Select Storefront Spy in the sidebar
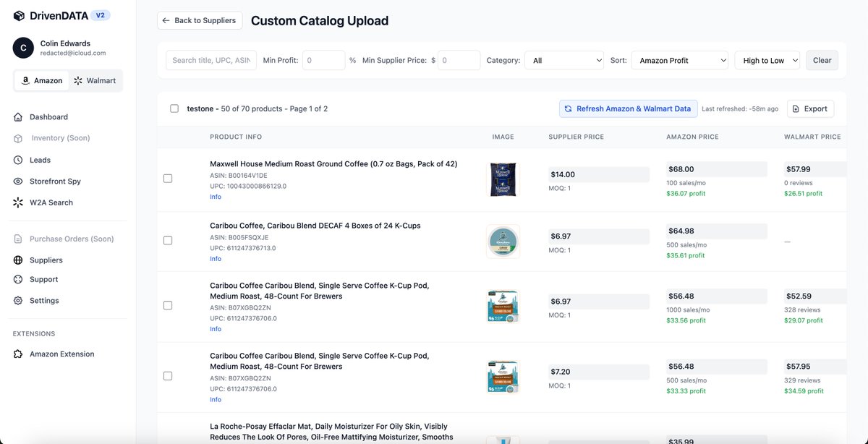868x444 pixels. pyautogui.click(x=56, y=181)
